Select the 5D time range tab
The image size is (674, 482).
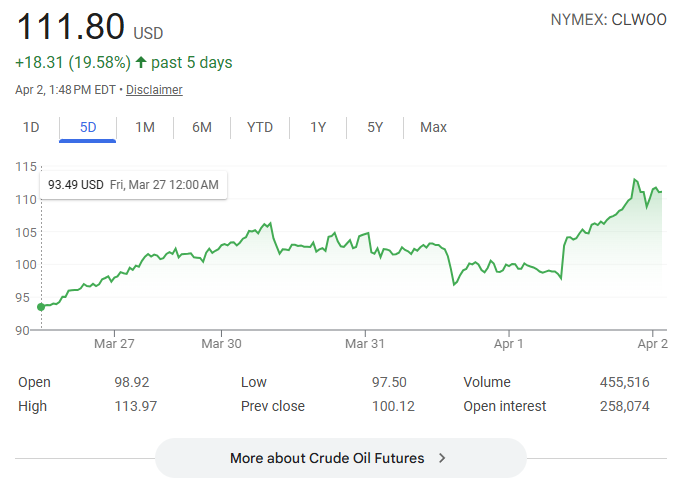coord(88,127)
